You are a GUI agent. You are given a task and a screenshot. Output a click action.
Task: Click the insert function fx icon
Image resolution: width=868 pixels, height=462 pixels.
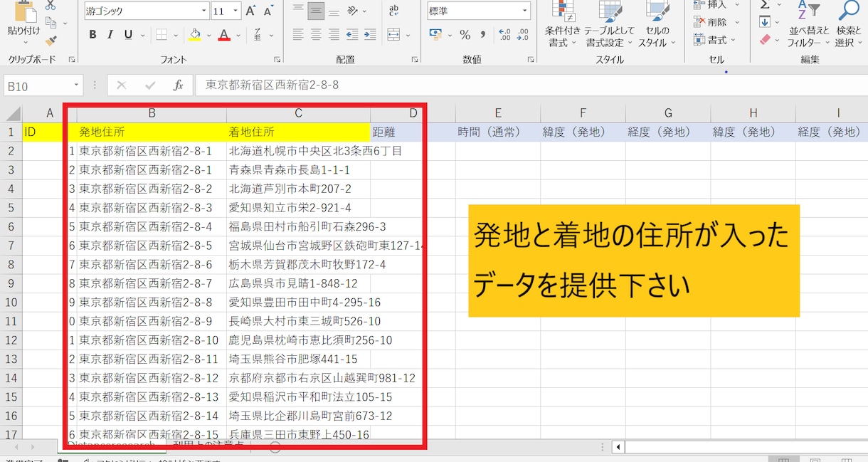(x=178, y=85)
